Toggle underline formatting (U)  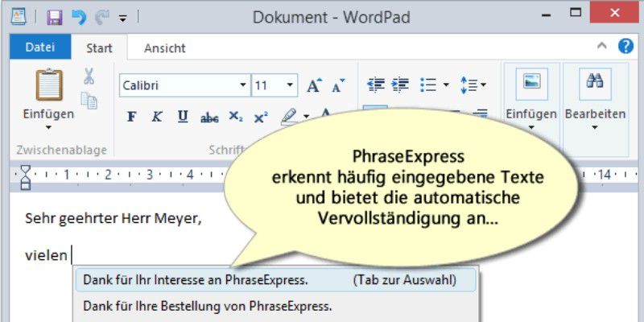[183, 117]
